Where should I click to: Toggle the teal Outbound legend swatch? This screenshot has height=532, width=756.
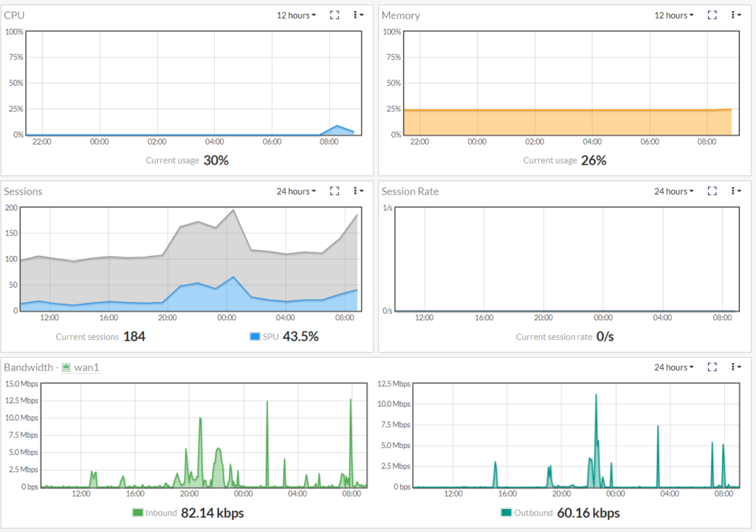[x=506, y=513]
